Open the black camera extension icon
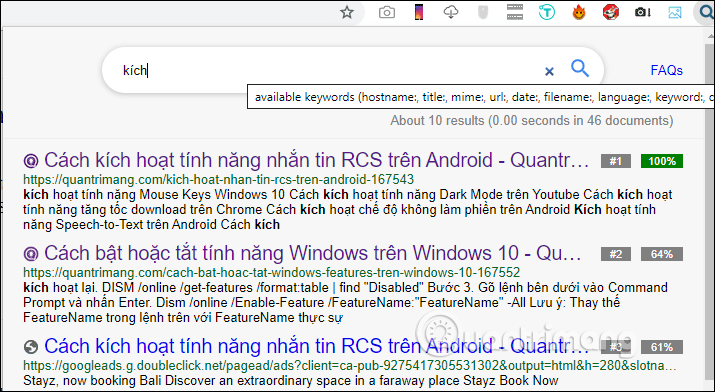This screenshot has height=392, width=715. coord(642,12)
